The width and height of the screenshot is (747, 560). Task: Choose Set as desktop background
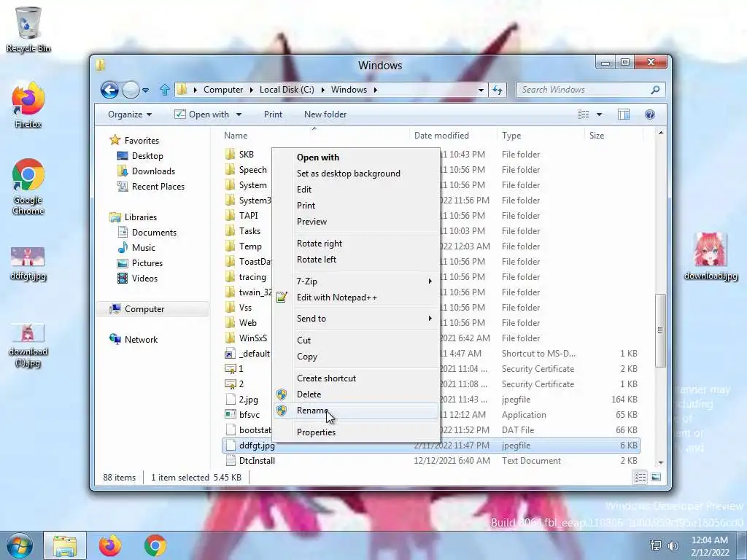[355, 174]
